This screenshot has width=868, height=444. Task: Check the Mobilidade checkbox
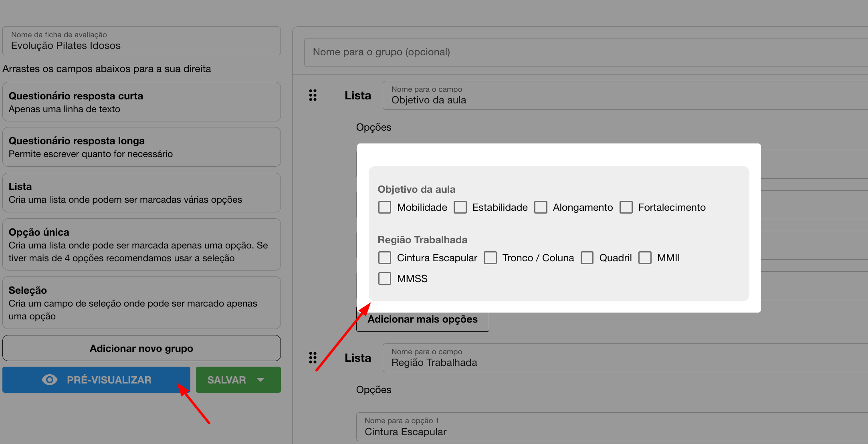385,207
